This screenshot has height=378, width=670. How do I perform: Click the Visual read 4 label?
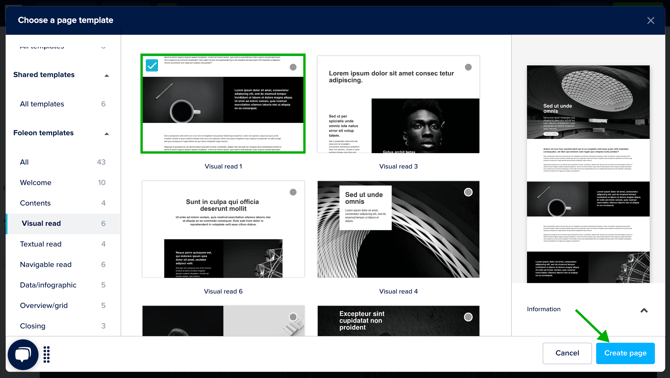[x=398, y=291]
